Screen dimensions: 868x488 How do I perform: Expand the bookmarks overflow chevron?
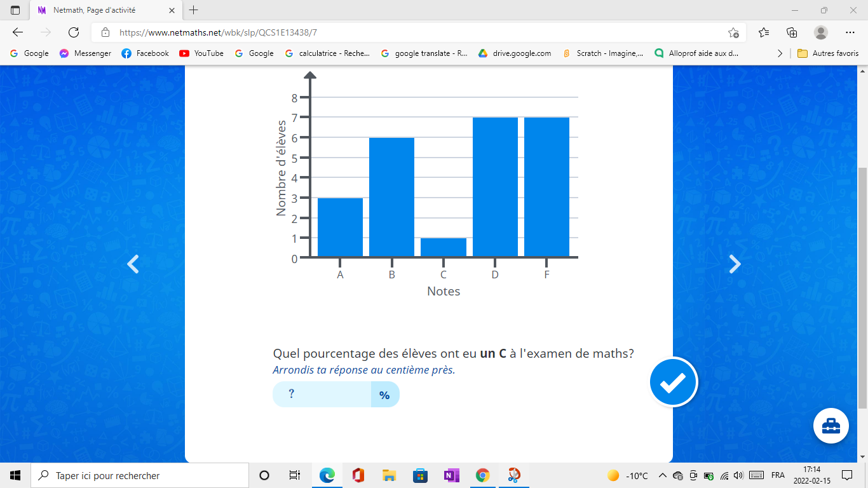tap(780, 53)
